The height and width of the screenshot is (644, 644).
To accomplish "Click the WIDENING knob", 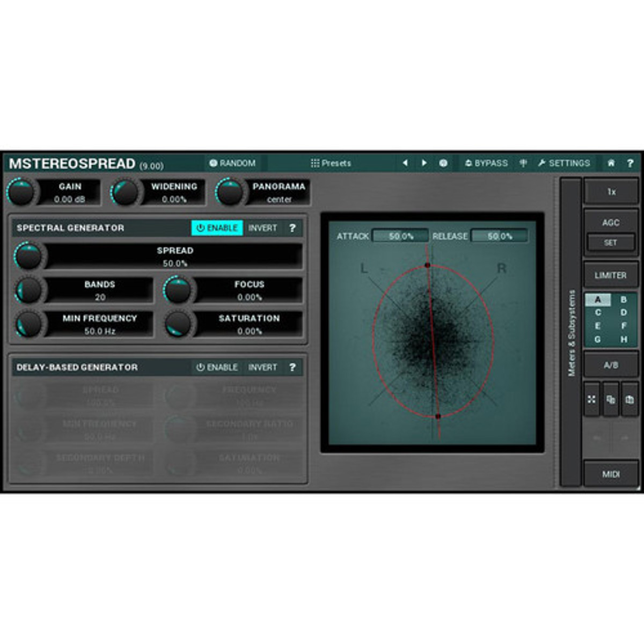I will click(x=126, y=193).
